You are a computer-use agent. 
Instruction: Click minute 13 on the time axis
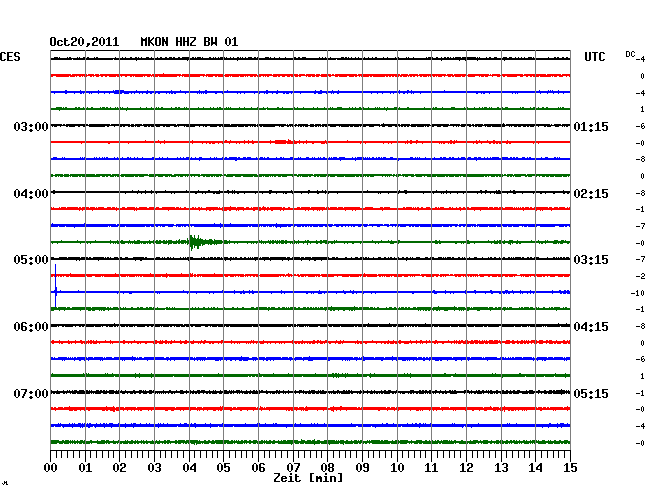coord(501,467)
